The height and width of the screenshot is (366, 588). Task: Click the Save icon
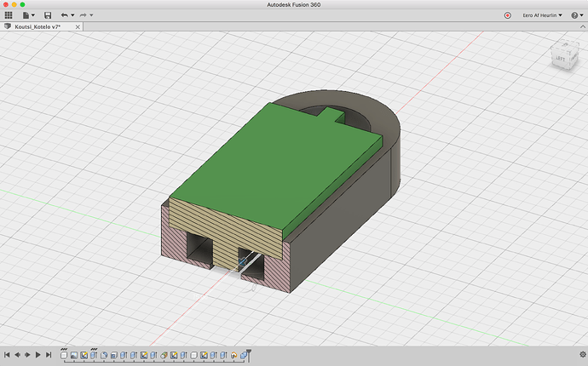(x=47, y=15)
